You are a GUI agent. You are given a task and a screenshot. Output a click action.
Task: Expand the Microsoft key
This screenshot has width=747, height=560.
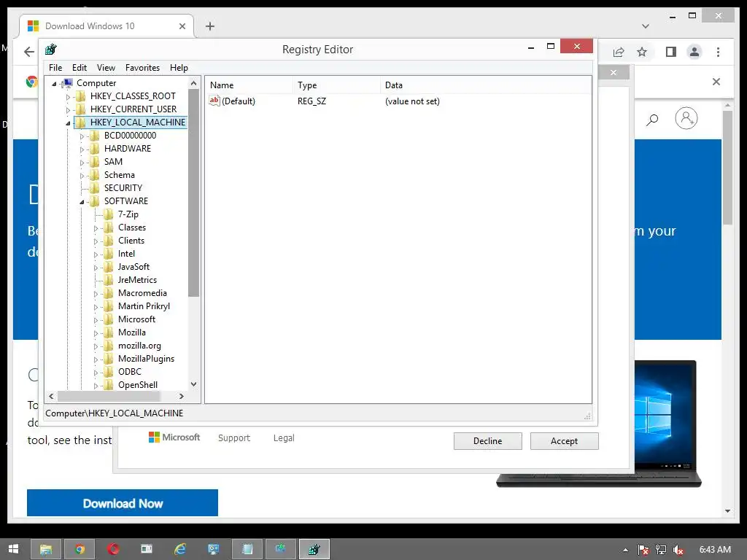click(96, 320)
